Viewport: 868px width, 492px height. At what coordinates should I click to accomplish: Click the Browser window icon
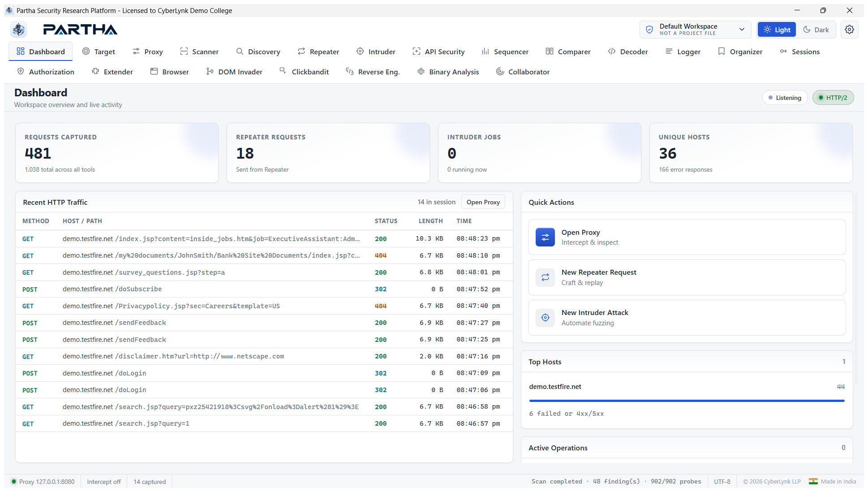154,71
